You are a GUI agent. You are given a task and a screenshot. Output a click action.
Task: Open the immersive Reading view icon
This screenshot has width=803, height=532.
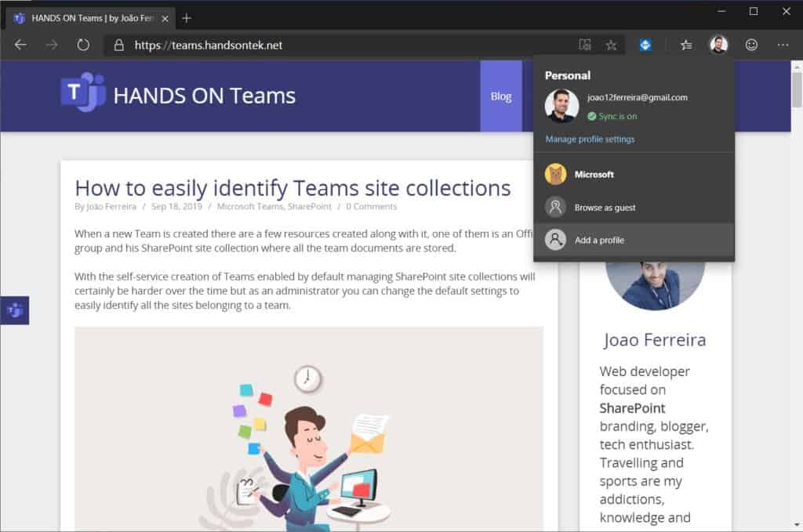[x=585, y=45]
